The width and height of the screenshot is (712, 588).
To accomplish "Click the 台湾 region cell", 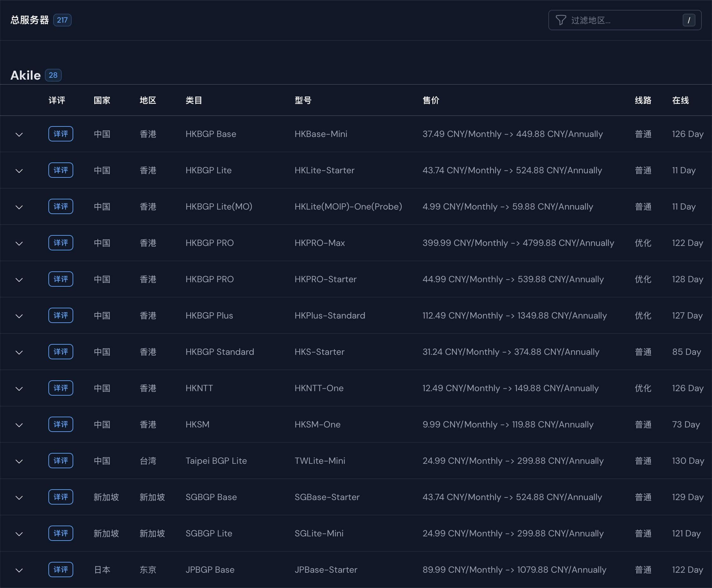I will (x=148, y=461).
